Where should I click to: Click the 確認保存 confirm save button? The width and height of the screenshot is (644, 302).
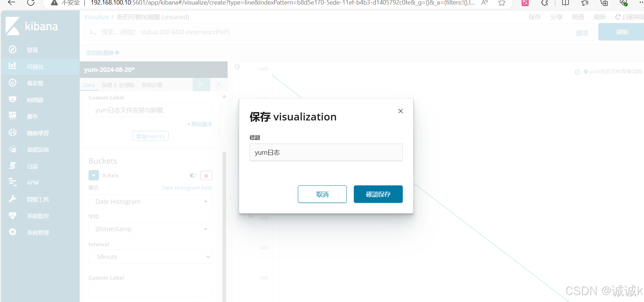click(378, 194)
